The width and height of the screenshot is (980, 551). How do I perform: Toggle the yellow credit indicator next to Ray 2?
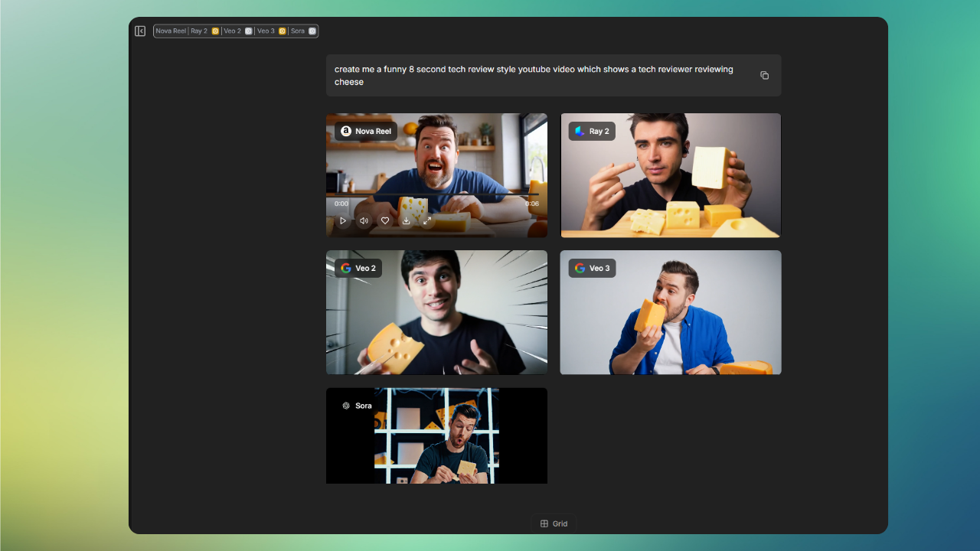point(215,31)
